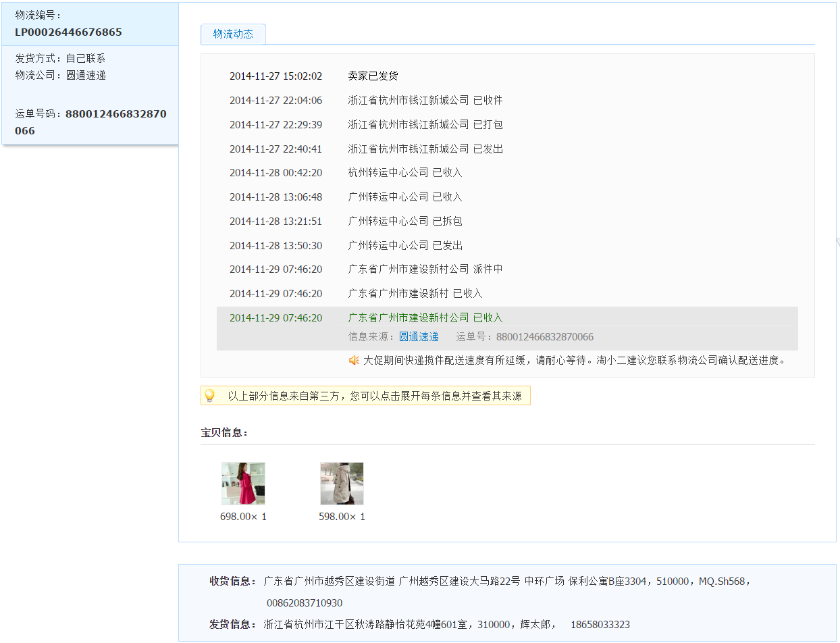Expand the 卖家已发货 tracking entry
The height and width of the screenshot is (643, 840).
pos(373,76)
